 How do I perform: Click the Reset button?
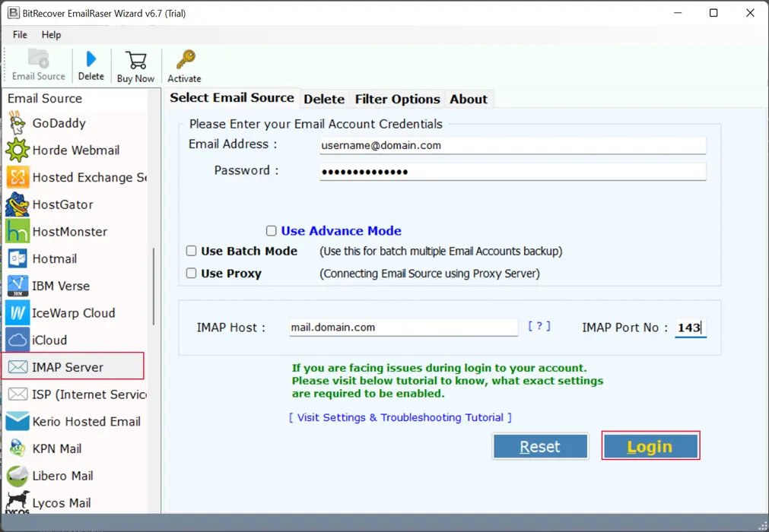pyautogui.click(x=540, y=446)
